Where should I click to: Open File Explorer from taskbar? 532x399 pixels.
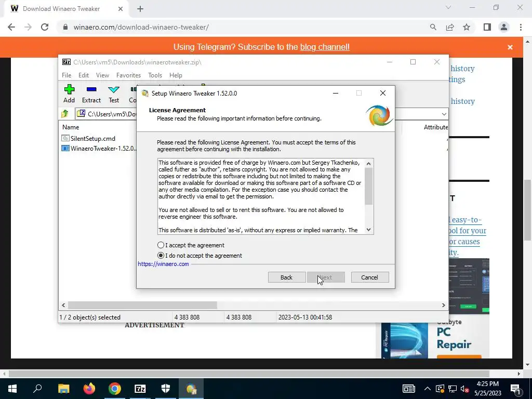(x=63, y=389)
